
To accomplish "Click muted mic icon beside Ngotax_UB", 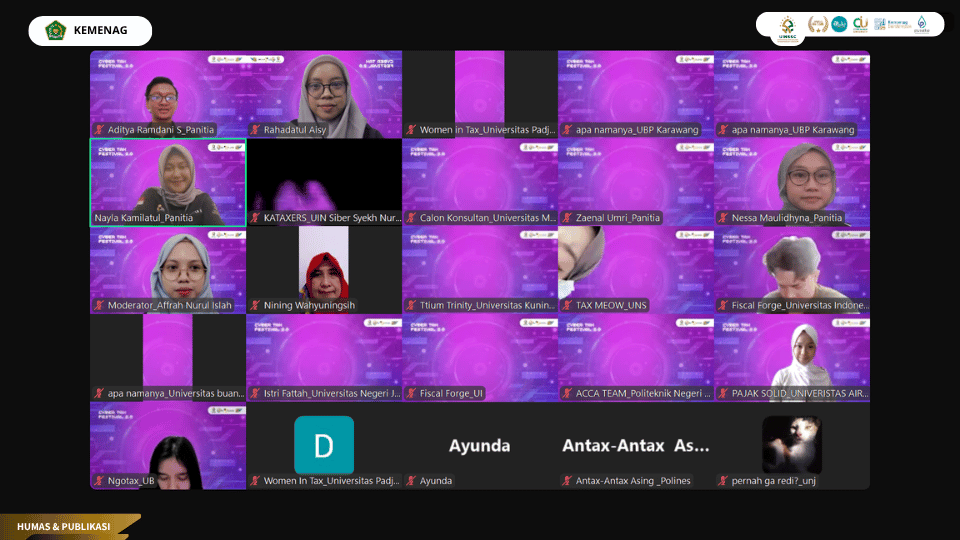I will [99, 481].
